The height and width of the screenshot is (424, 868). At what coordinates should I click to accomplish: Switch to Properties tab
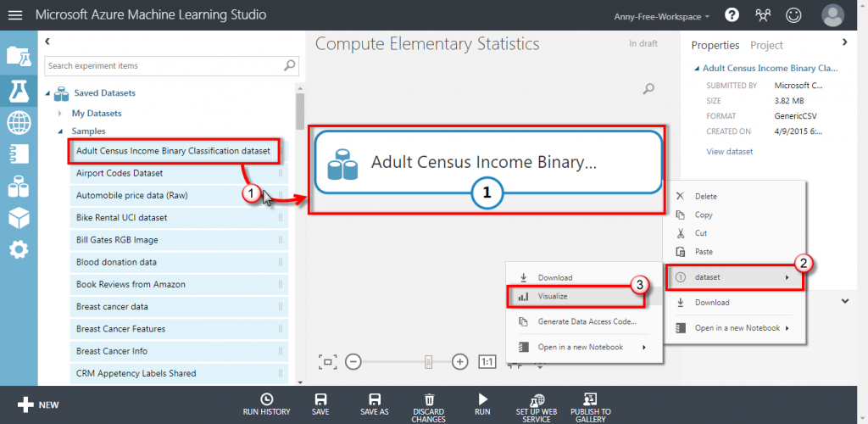(715, 46)
